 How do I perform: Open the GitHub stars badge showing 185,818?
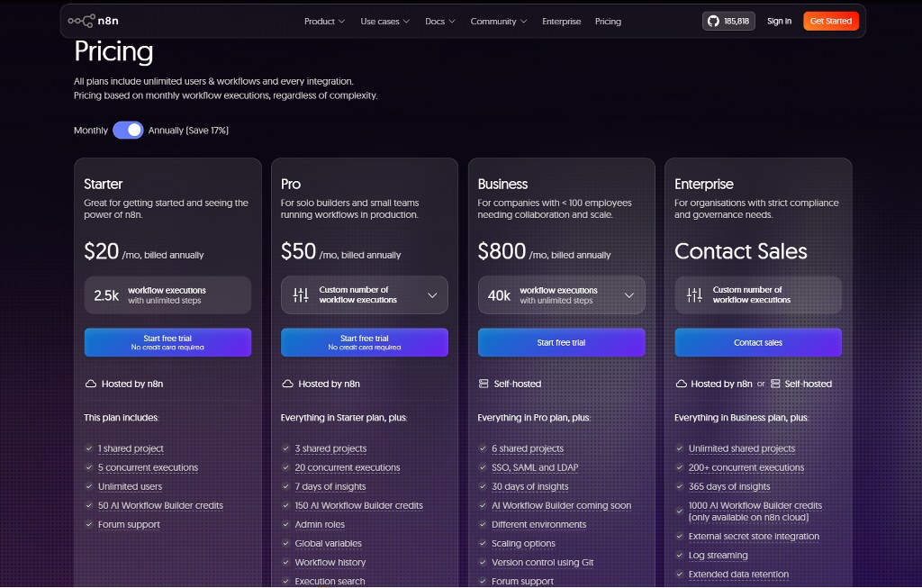[x=728, y=22]
